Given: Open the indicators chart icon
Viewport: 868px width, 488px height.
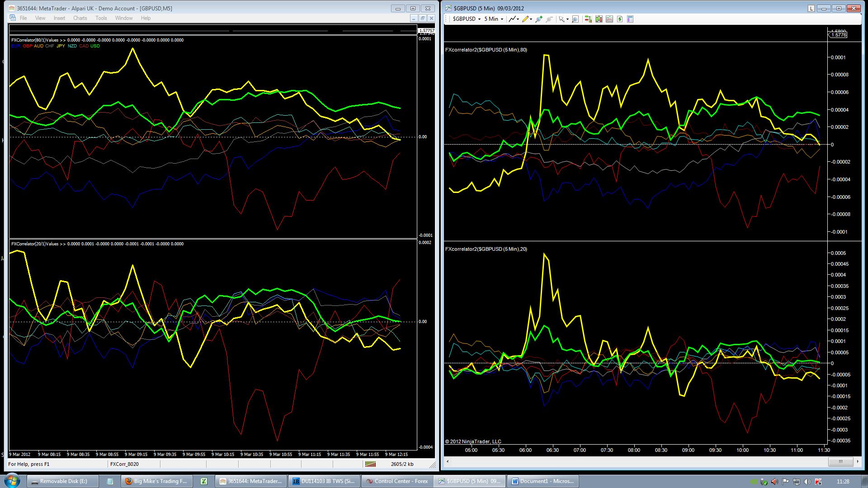Looking at the screenshot, I should click(609, 19).
